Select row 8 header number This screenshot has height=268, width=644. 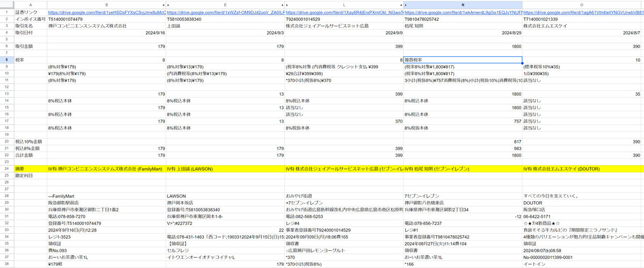coord(6,60)
